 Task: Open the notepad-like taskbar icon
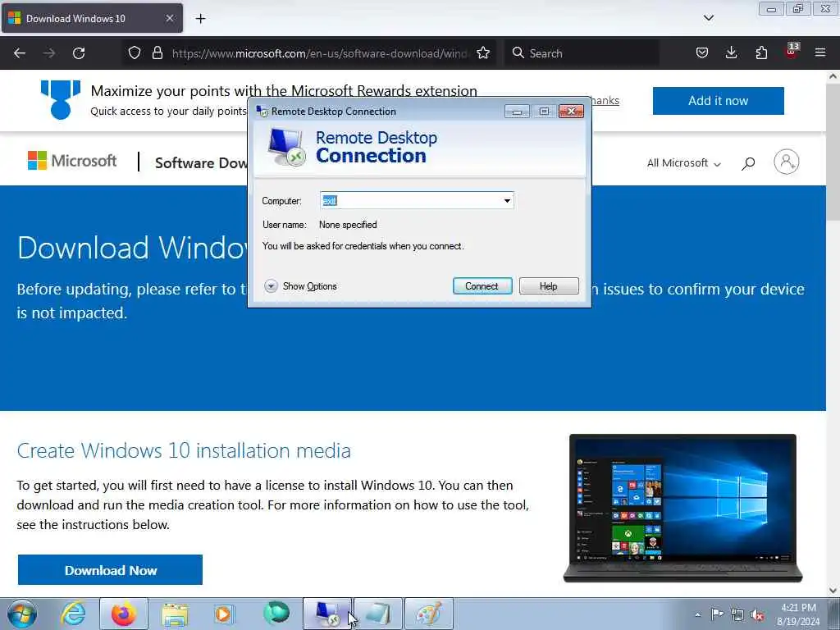tap(377, 614)
